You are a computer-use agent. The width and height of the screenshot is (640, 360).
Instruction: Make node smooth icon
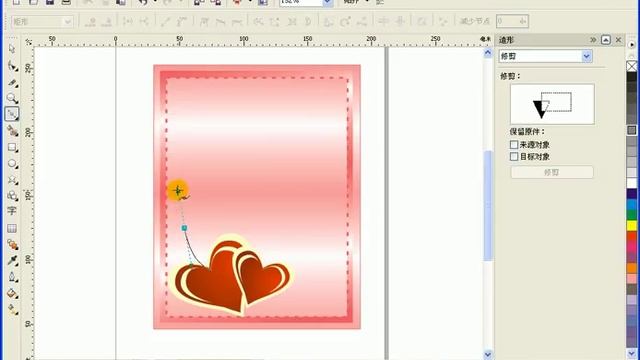(x=220, y=22)
